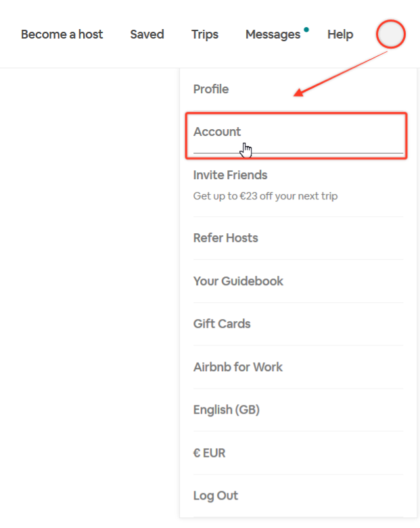Viewport: 420px width, 528px height.
Task: Click the €23 off next trip text
Action: click(x=265, y=197)
